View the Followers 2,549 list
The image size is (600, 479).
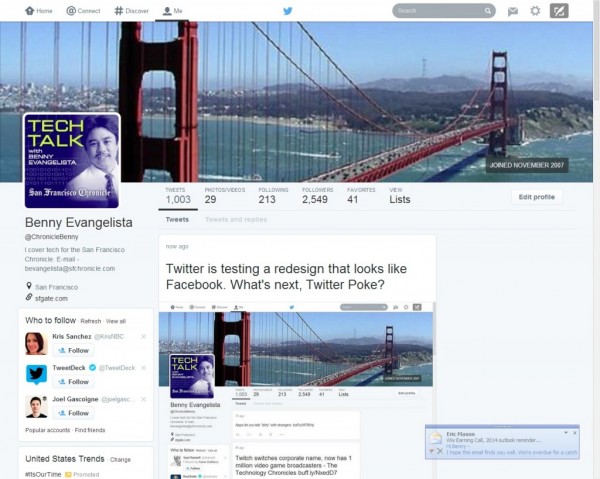pos(318,196)
